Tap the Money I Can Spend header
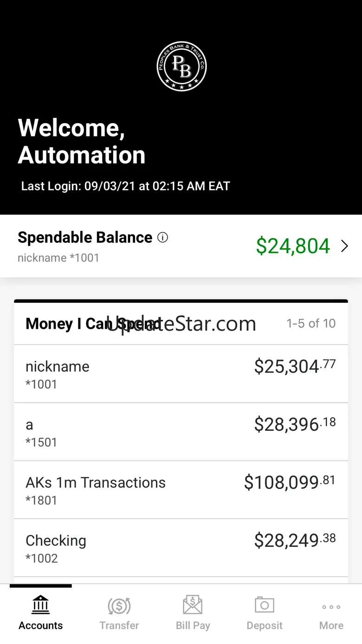 click(x=93, y=324)
